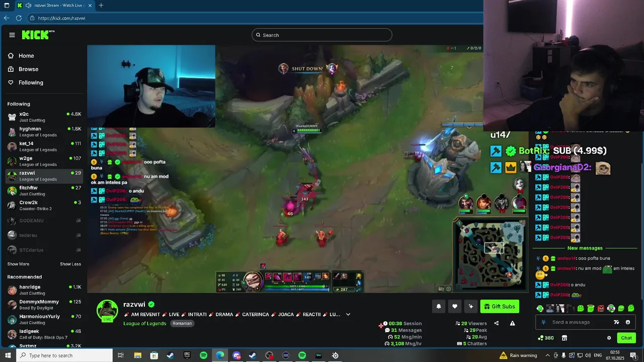Click the translate icon in message box
Screen dimensions: 644x362
click(616, 322)
